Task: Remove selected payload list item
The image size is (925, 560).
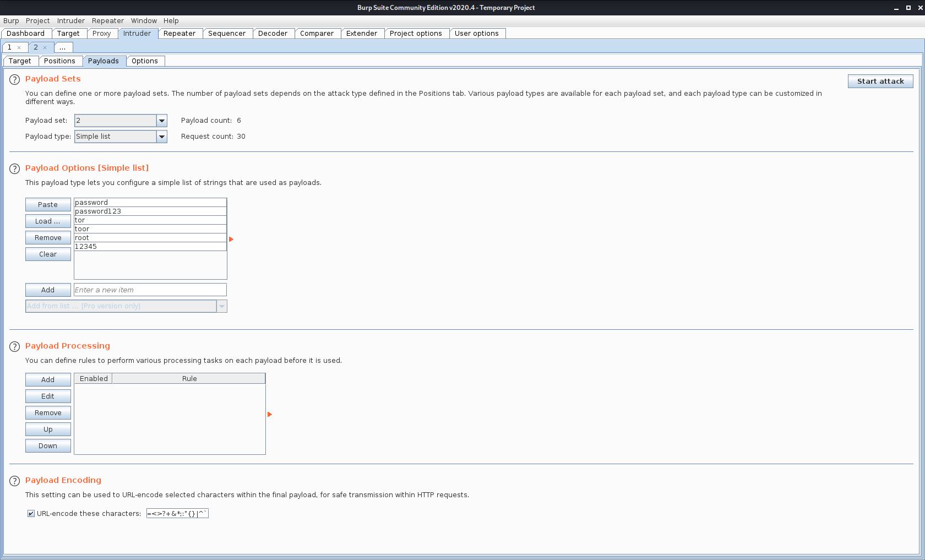Action: pos(48,238)
